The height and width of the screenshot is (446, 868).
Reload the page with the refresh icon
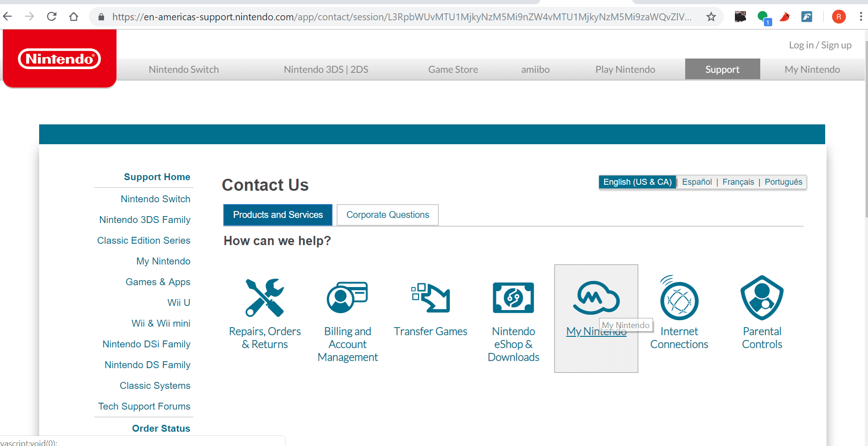point(52,17)
